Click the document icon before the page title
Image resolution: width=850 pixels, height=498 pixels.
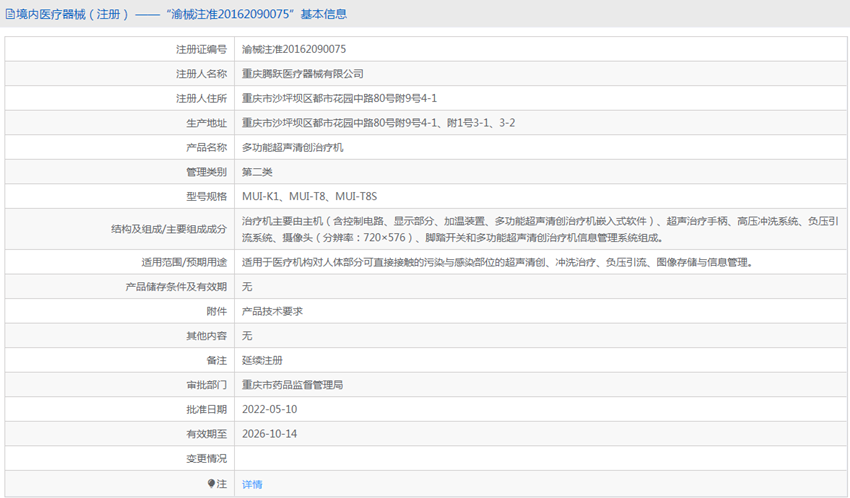10,14
